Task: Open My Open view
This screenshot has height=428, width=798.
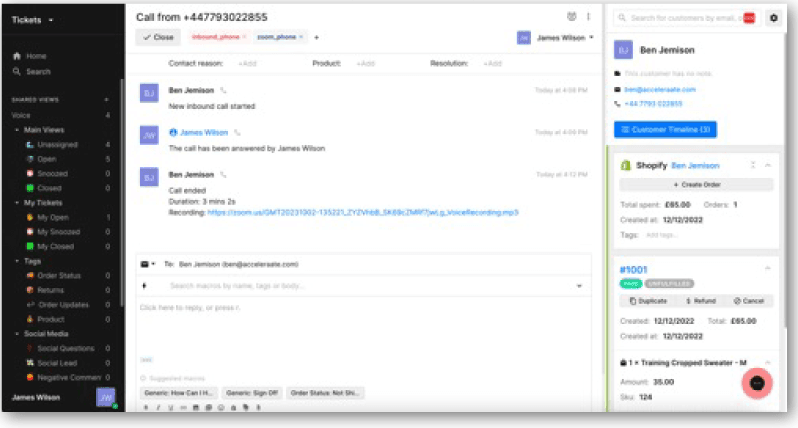Action: tap(52, 217)
